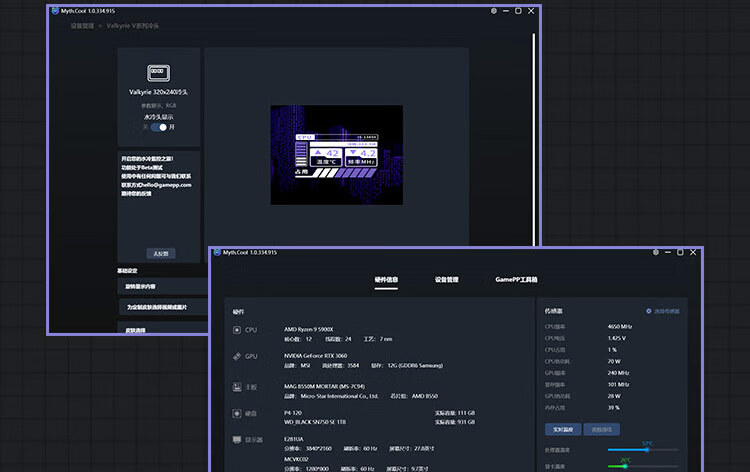Open settings gear in back window title bar

[494, 11]
